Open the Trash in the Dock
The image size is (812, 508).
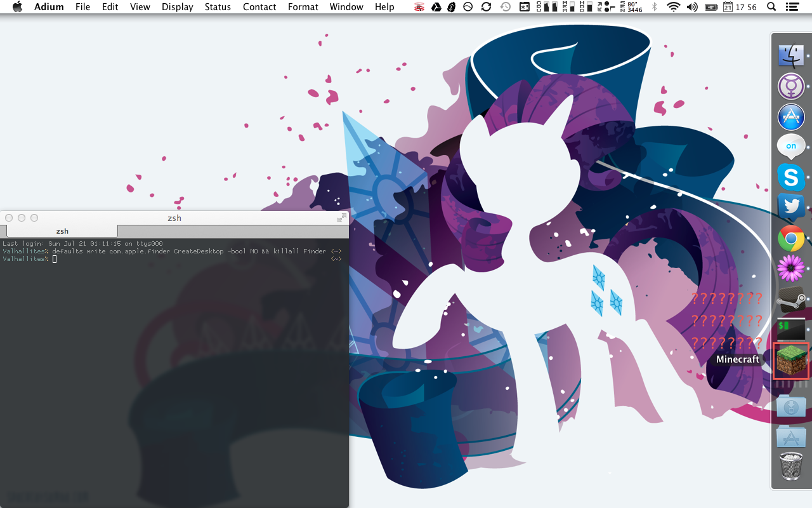(x=791, y=467)
